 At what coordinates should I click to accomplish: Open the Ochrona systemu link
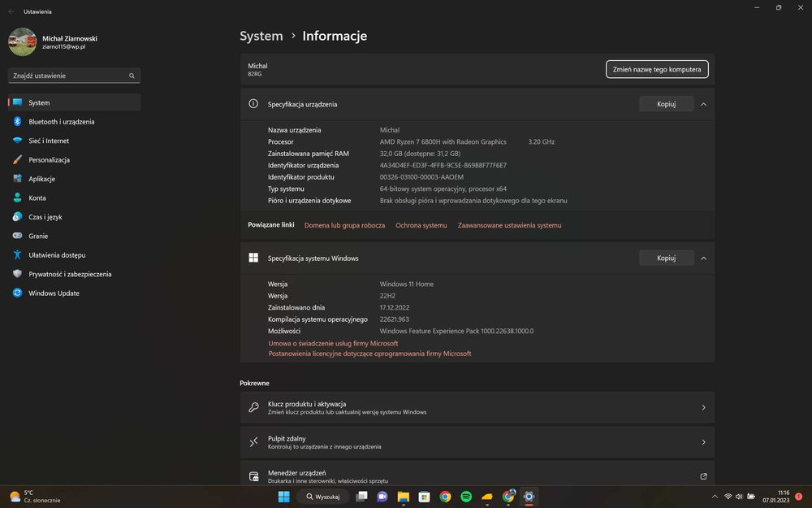421,225
